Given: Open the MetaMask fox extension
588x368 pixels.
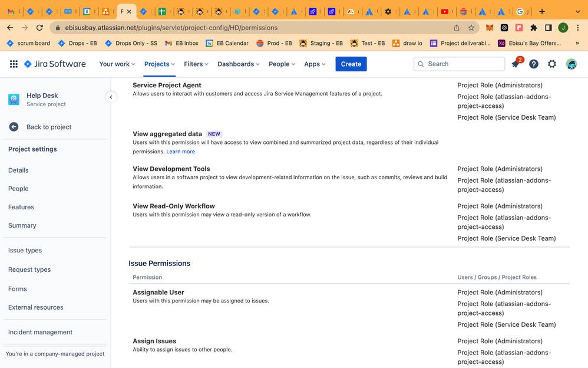Looking at the screenshot, I should 490,28.
